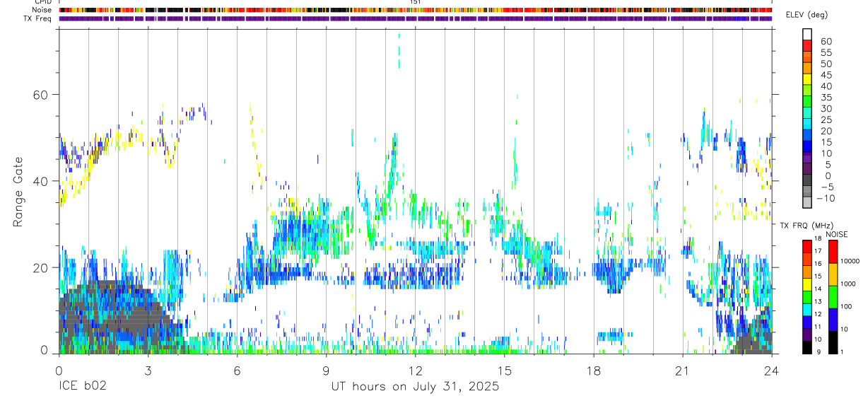Select the 12 tick label on the UT hours axis
This screenshot has width=868, height=401.
click(415, 371)
